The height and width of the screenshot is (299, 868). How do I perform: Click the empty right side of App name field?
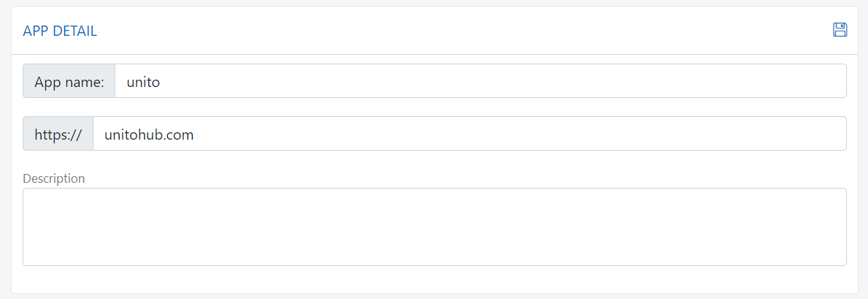pyautogui.click(x=730, y=81)
